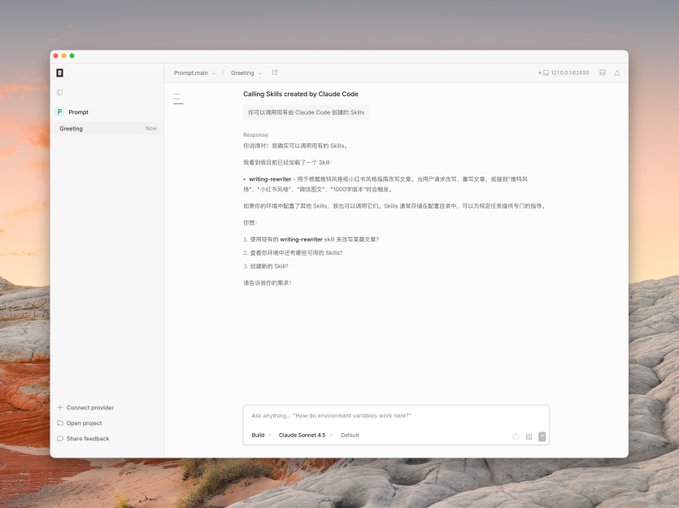
Task: Select the Prompt project in sidebar
Action: click(78, 112)
